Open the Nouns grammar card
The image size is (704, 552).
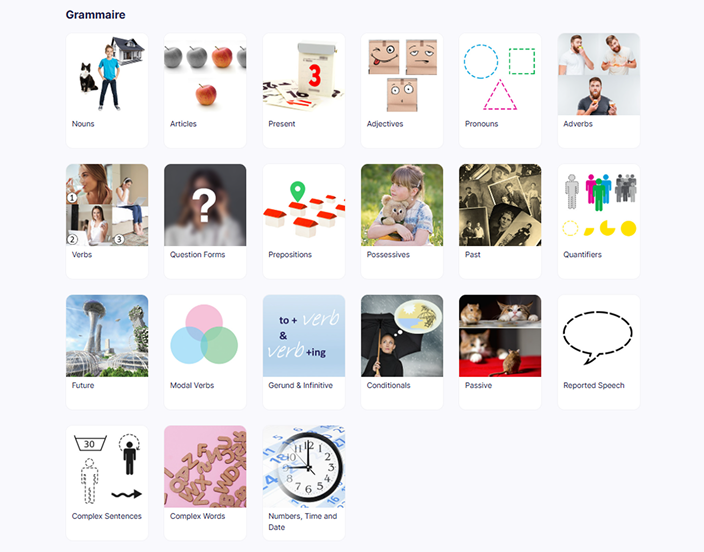tap(107, 90)
